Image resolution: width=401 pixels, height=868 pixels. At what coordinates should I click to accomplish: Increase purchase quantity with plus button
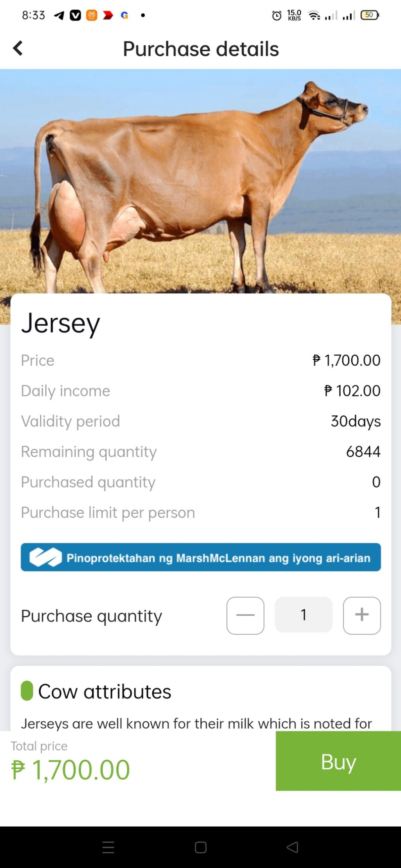coord(361,615)
